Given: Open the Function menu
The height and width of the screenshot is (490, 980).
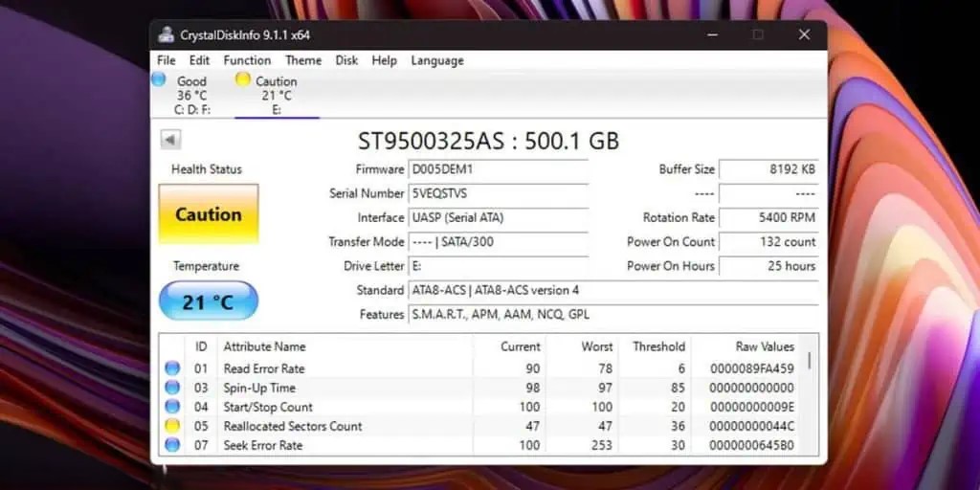Looking at the screenshot, I should click(247, 60).
